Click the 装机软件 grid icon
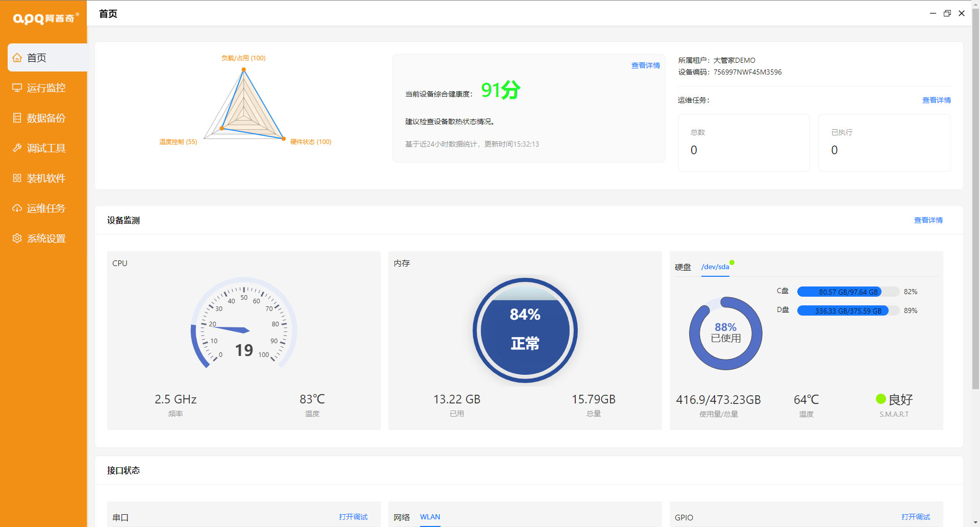Image resolution: width=980 pixels, height=527 pixels. 17,178
